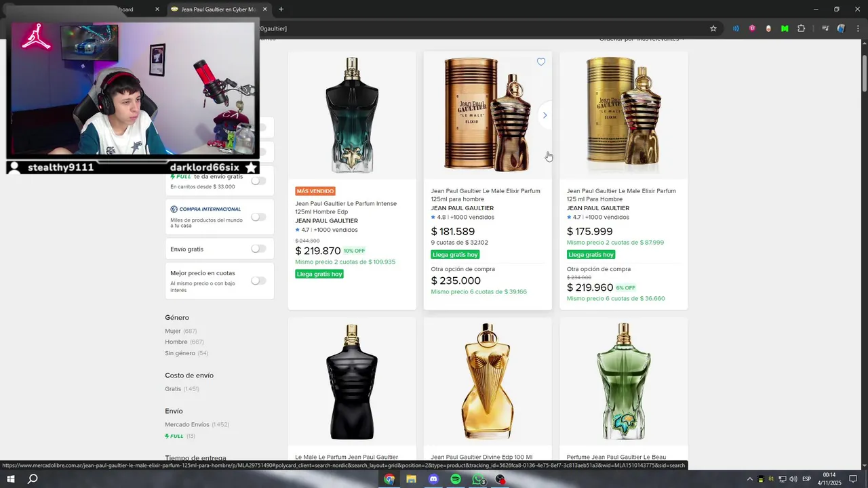Change ESP keyboard language in the tray
868x488 pixels.
pyautogui.click(x=807, y=479)
